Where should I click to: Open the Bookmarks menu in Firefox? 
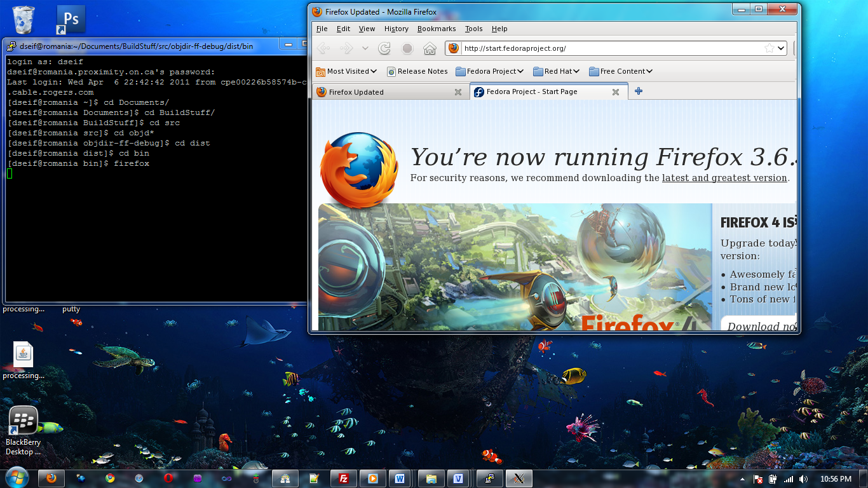click(437, 29)
